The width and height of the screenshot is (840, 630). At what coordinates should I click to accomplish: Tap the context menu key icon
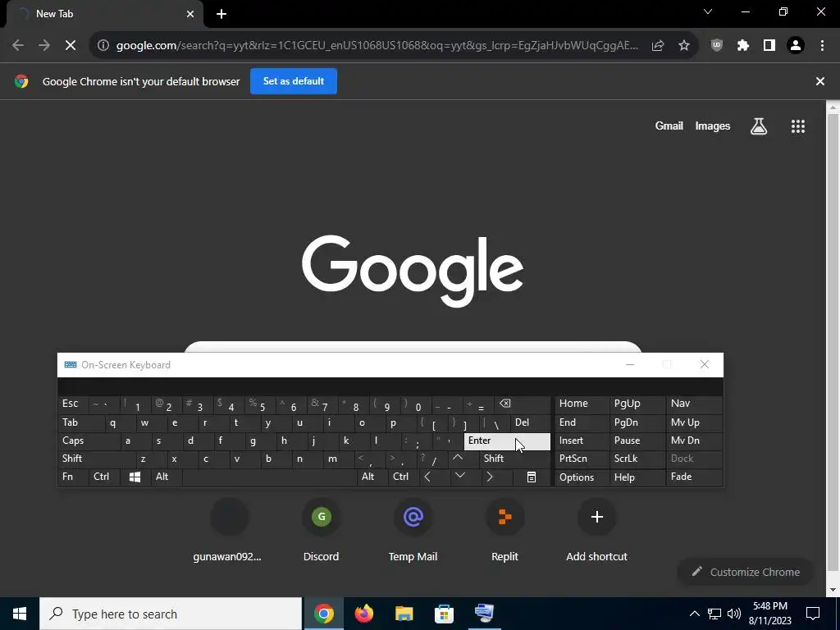coord(532,477)
